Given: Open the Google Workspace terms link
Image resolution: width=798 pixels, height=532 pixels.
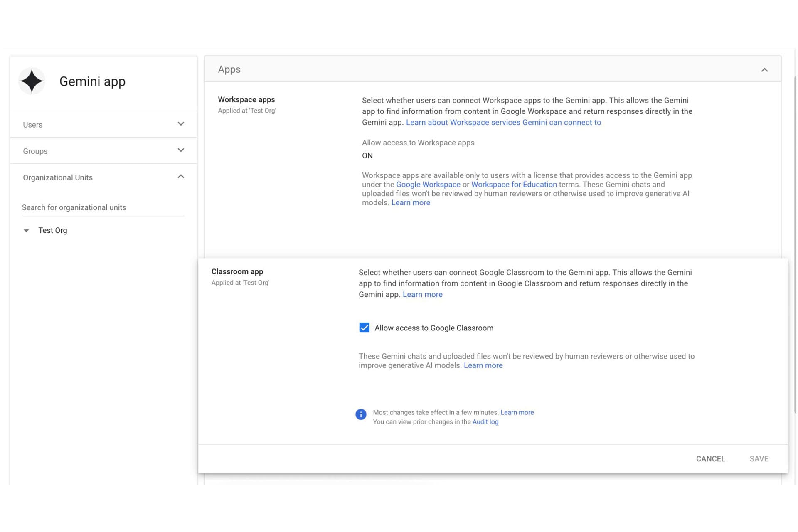Looking at the screenshot, I should [x=428, y=185].
